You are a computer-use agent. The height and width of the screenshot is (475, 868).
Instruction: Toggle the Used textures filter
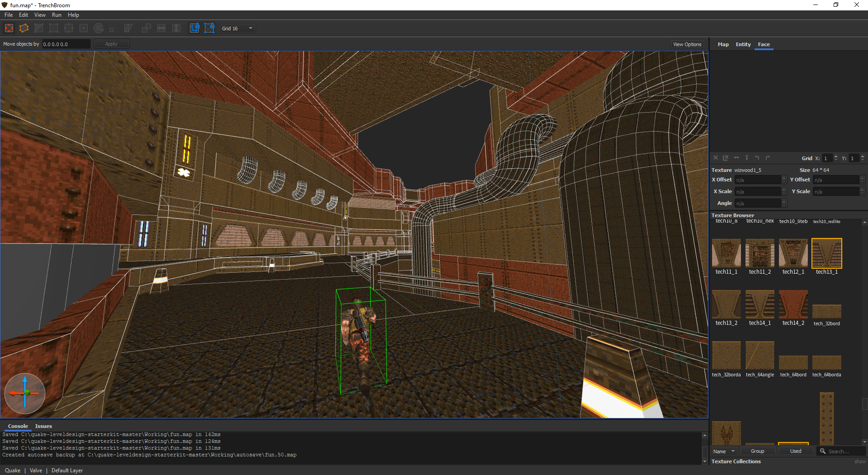tap(796, 451)
